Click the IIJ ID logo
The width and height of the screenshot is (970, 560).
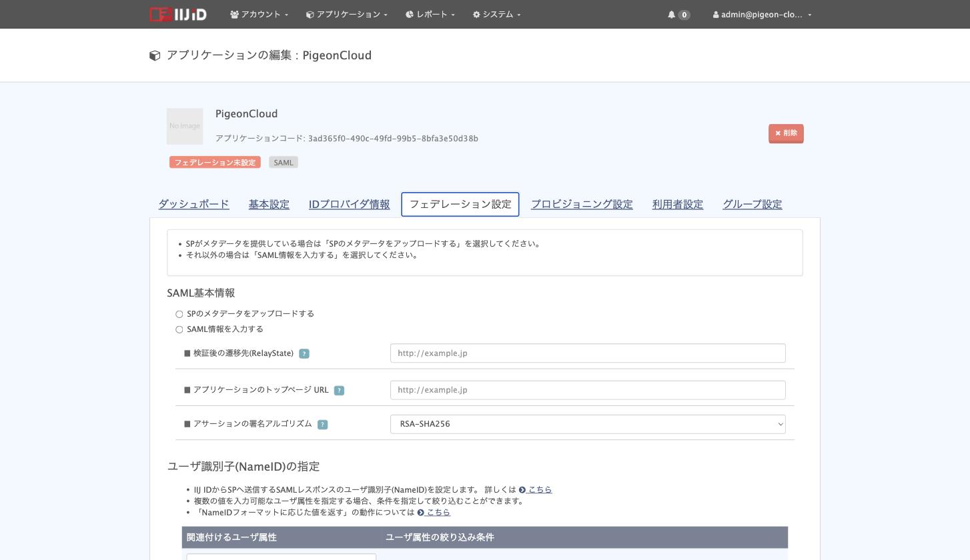click(x=178, y=14)
